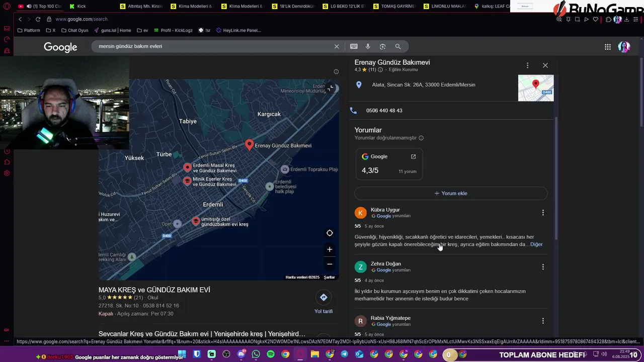Open the Google account profile picture
Screen dimensions: 644x362
point(624,47)
